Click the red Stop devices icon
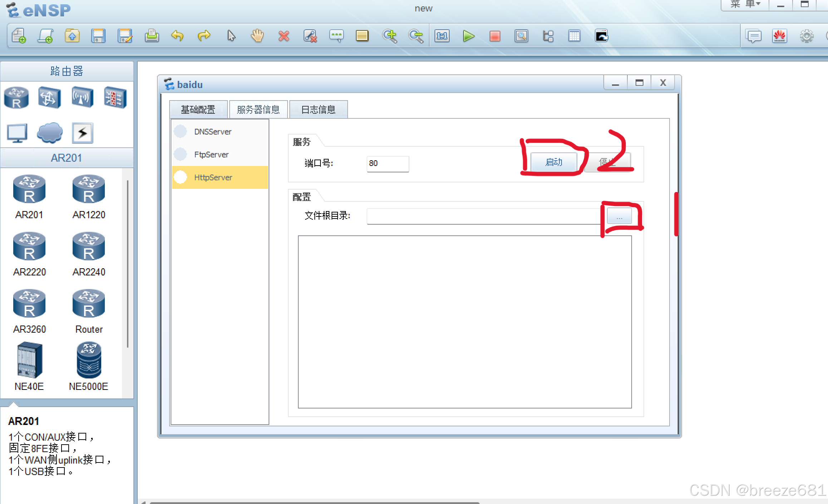 pos(495,36)
